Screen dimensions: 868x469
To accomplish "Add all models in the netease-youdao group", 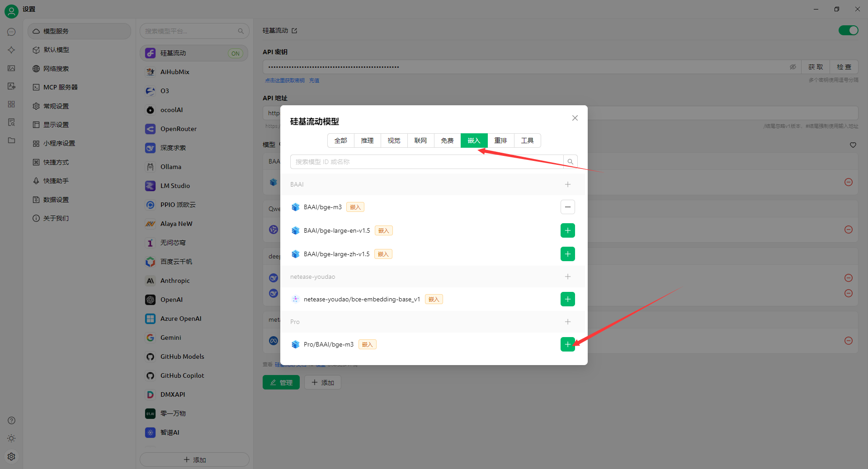I will 567,277.
